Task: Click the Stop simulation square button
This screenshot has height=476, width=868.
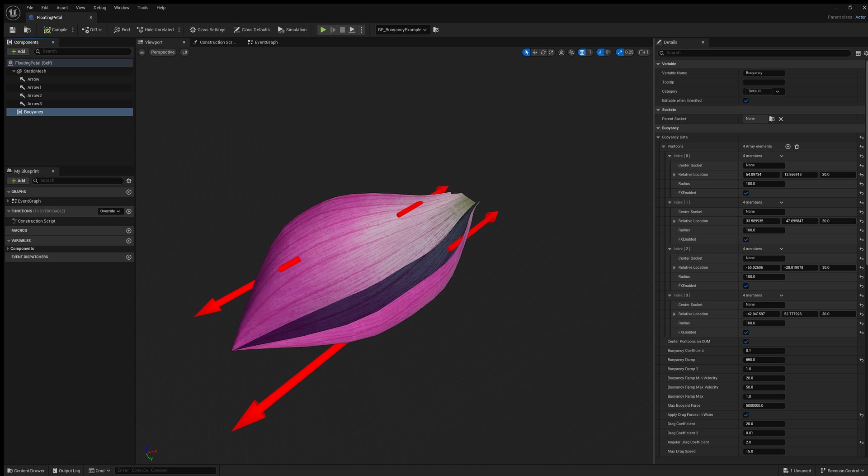Action: click(342, 30)
